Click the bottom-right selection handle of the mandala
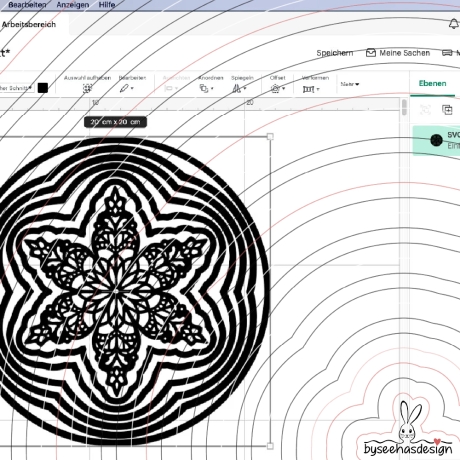 [x=270, y=446]
